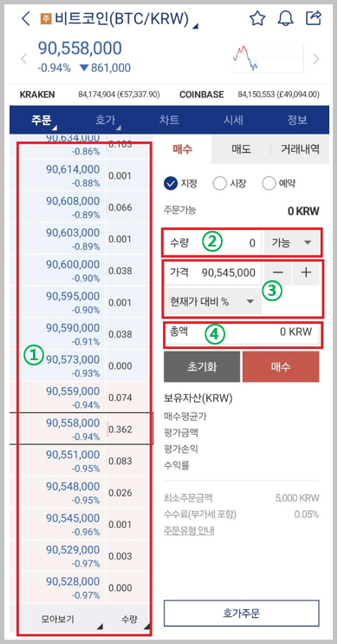Click the KRAKEN price 84,174,904
The image size is (338, 644).
click(x=119, y=95)
